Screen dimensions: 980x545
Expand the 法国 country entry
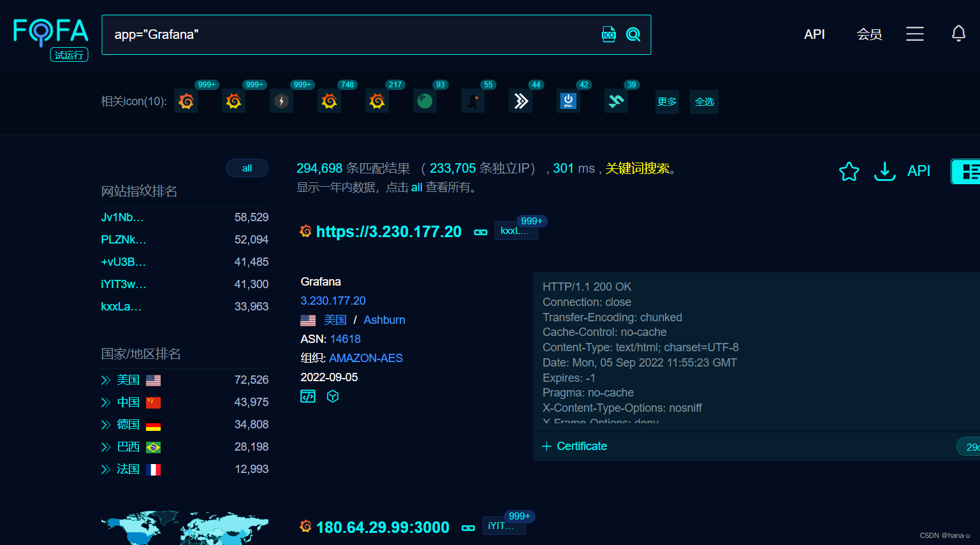tap(106, 470)
